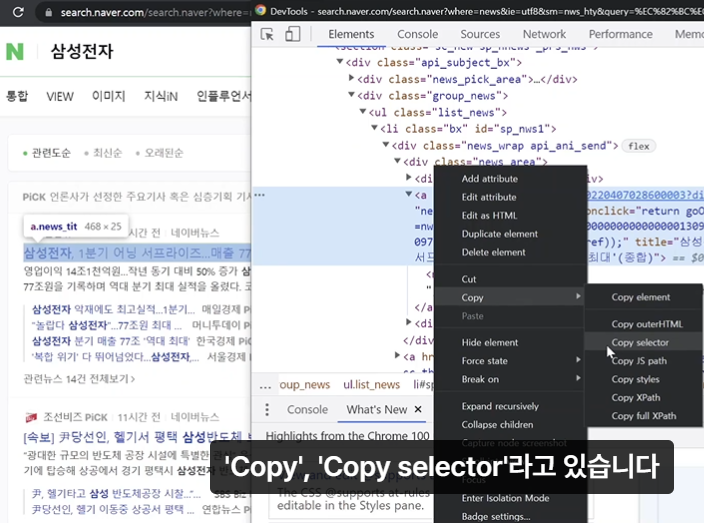
Task: Switch to the Console tab in toolbar
Action: pos(417,34)
